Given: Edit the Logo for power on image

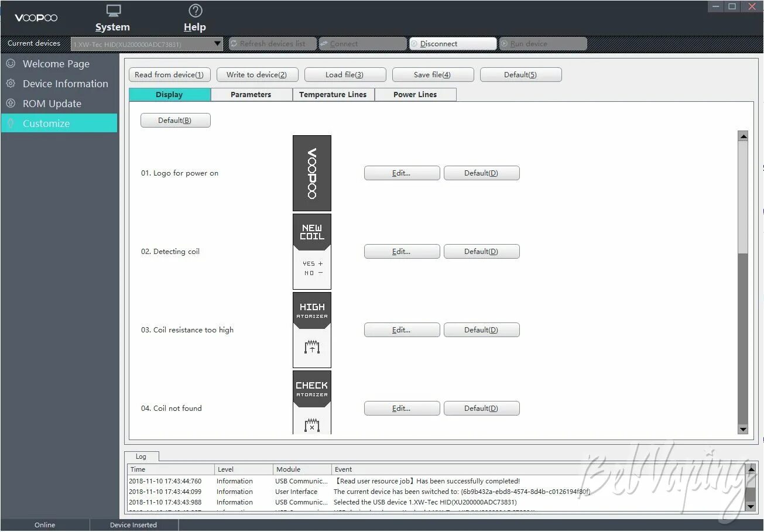Looking at the screenshot, I should point(402,173).
